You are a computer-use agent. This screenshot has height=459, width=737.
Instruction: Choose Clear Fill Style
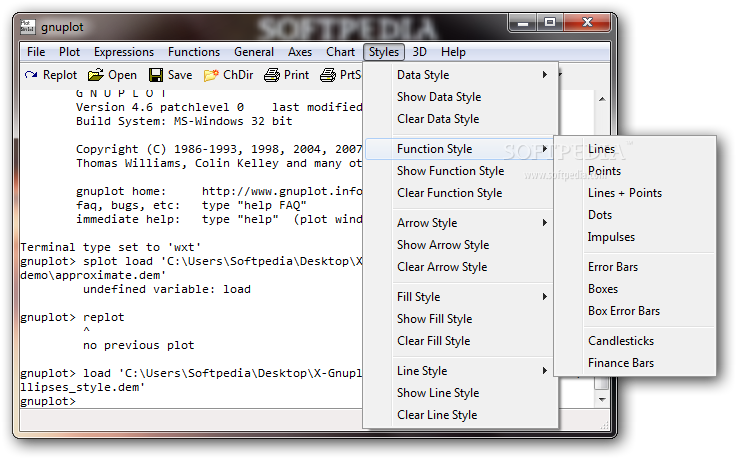tap(461, 341)
